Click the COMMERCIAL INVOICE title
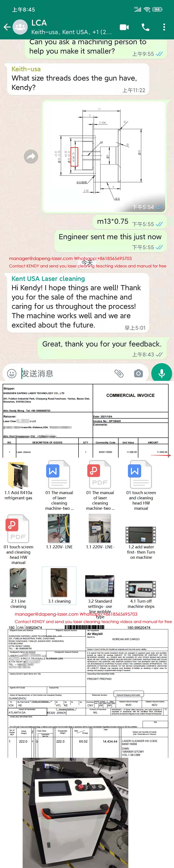Screen dimensions: 174x868 (130, 395)
